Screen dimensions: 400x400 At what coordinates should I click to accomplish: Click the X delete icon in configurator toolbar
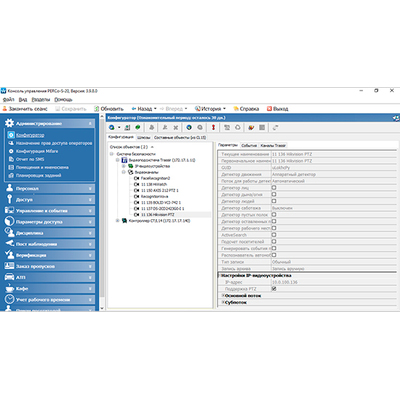pyautogui.click(x=176, y=127)
